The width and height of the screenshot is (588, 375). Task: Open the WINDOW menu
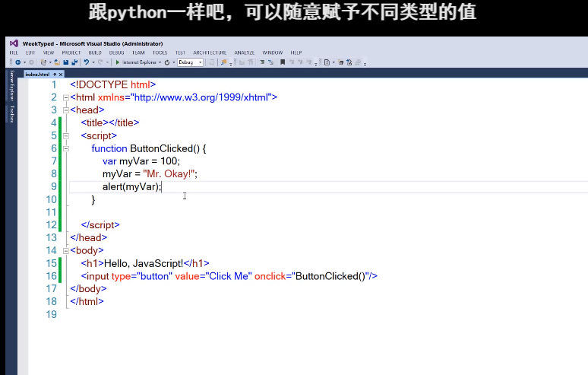(273, 53)
